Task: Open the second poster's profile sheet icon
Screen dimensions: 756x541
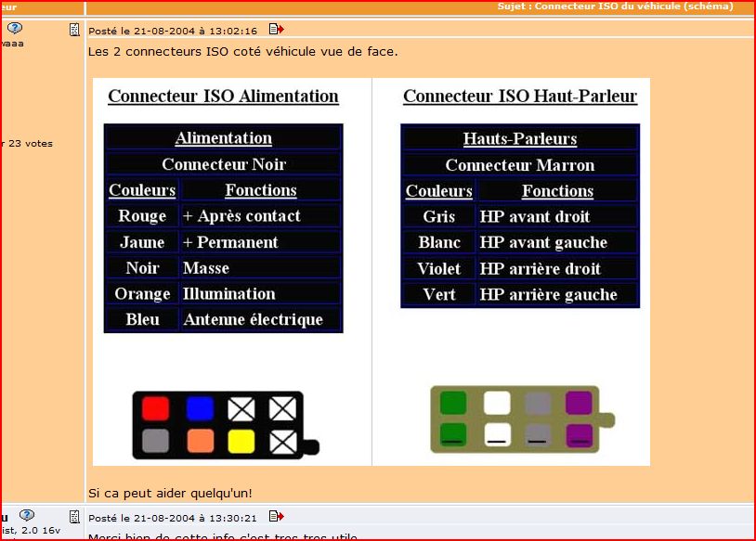Action: point(74,517)
